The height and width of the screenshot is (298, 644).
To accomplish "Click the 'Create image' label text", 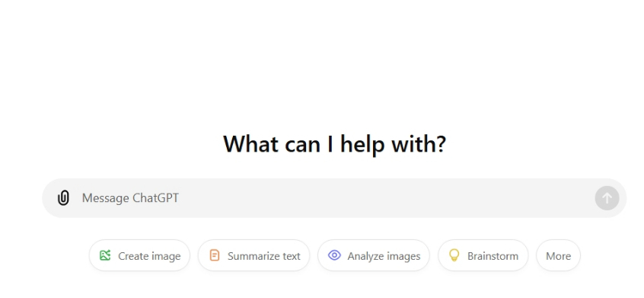I will [x=149, y=256].
